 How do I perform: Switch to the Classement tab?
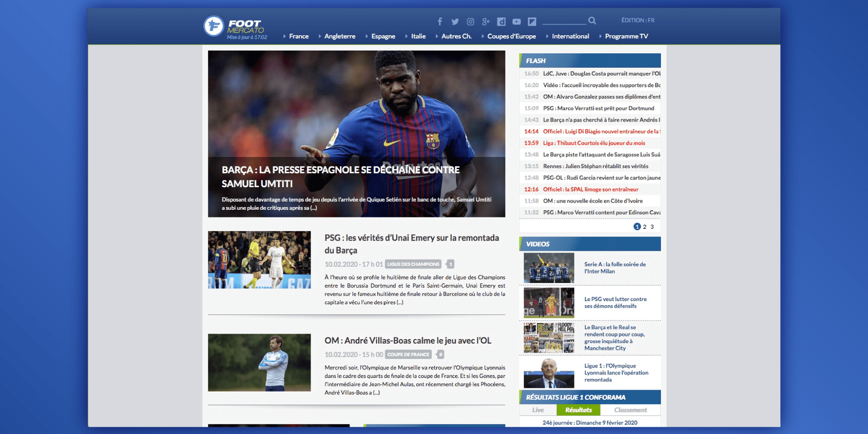point(630,410)
